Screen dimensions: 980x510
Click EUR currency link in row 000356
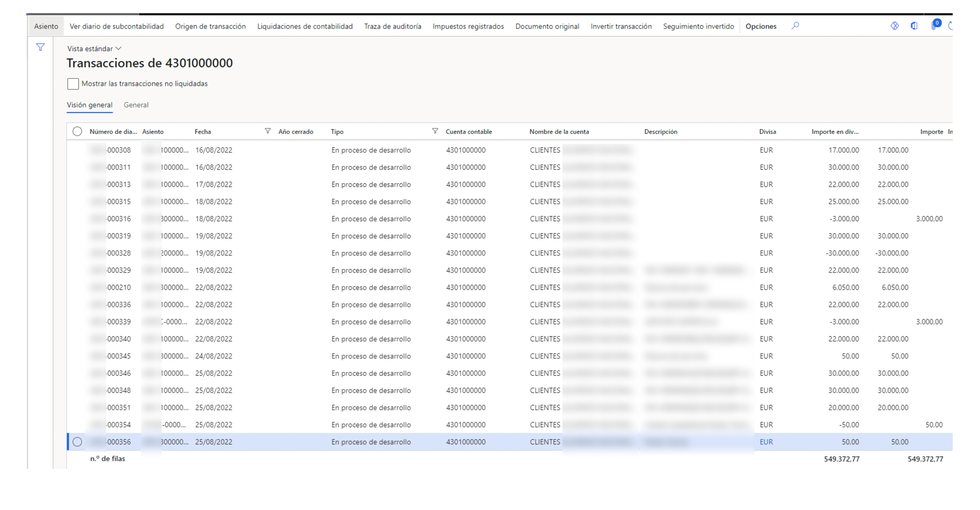[766, 442]
